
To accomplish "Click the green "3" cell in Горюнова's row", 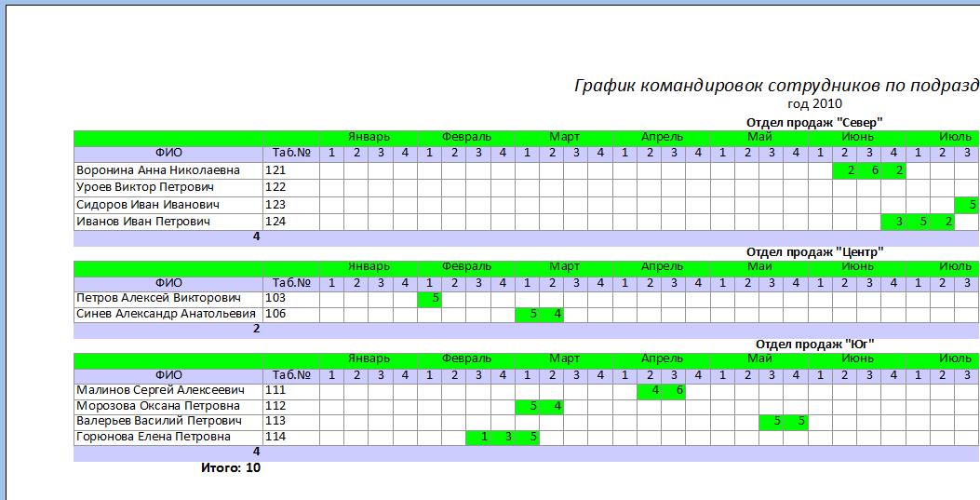I will click(503, 437).
